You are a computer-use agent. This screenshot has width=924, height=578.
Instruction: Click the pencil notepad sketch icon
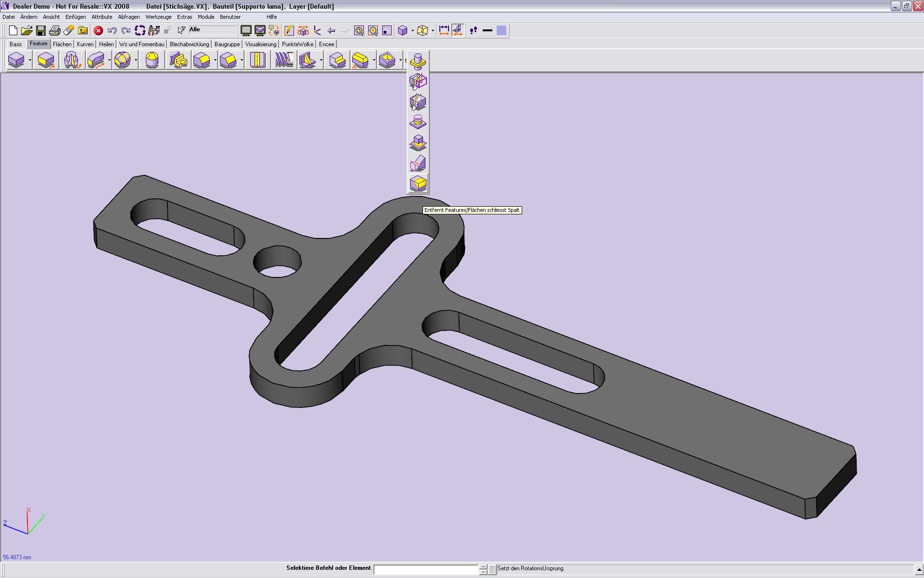(x=289, y=31)
